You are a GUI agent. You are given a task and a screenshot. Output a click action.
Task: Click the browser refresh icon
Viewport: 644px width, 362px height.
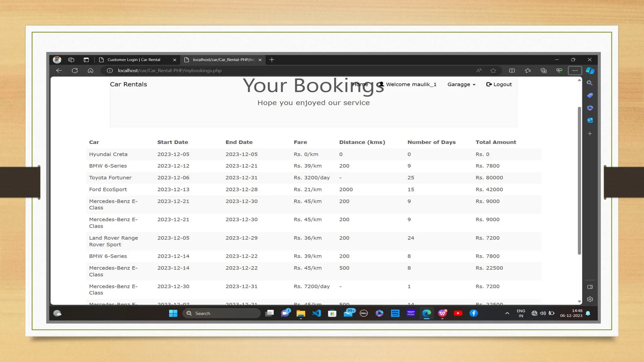[75, 70]
